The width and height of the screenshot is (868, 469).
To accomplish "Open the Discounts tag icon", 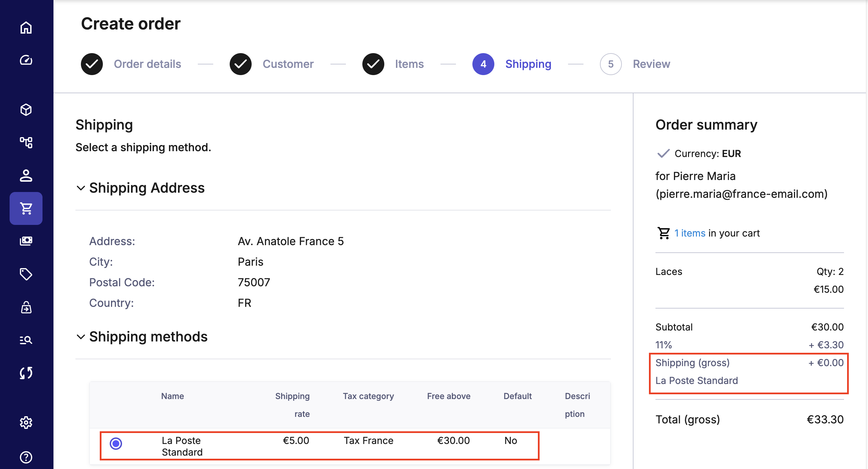I will pyautogui.click(x=26, y=274).
